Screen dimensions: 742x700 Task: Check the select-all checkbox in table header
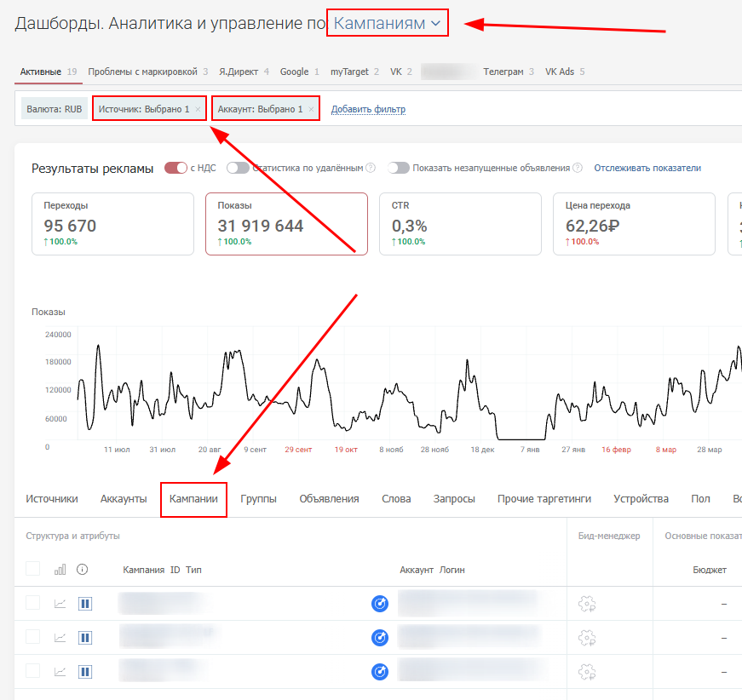32,569
